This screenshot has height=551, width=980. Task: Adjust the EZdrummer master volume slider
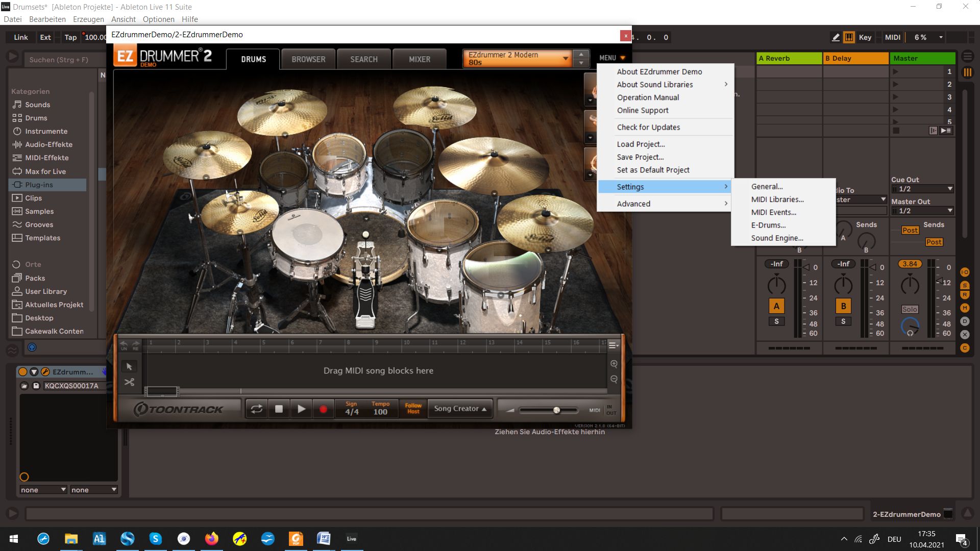point(556,410)
